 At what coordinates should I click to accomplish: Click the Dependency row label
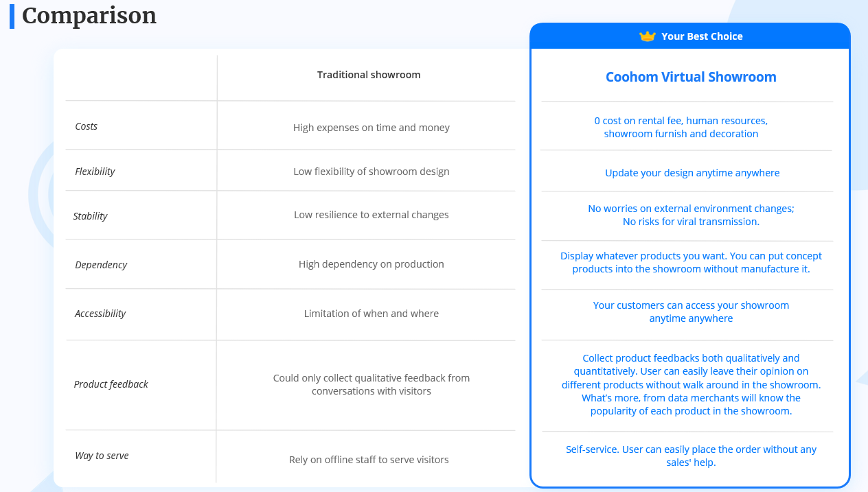[101, 265]
